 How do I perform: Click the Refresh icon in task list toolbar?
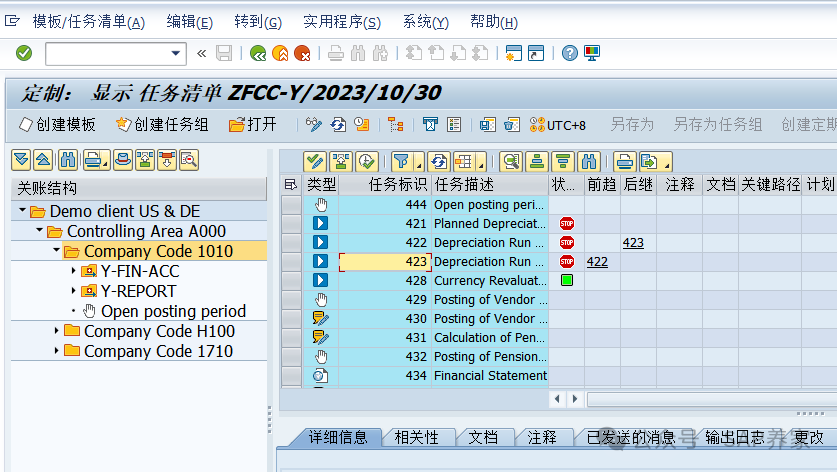[439, 161]
